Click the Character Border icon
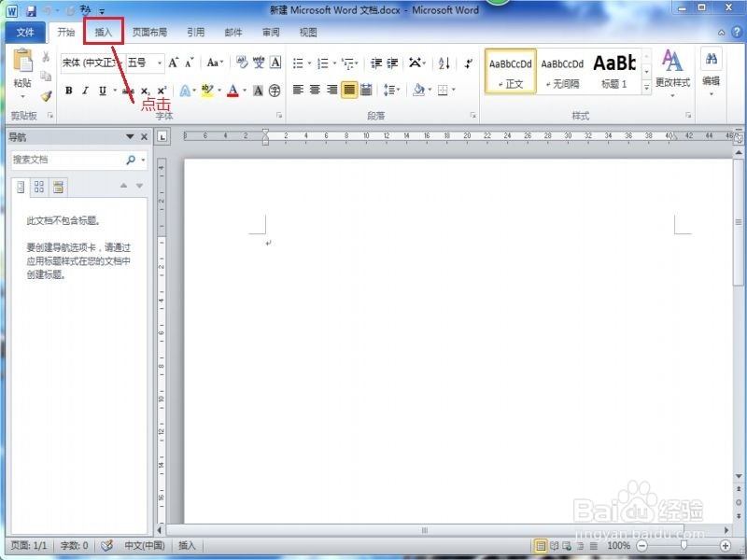Screen dimensions: 747x560 click(x=275, y=63)
